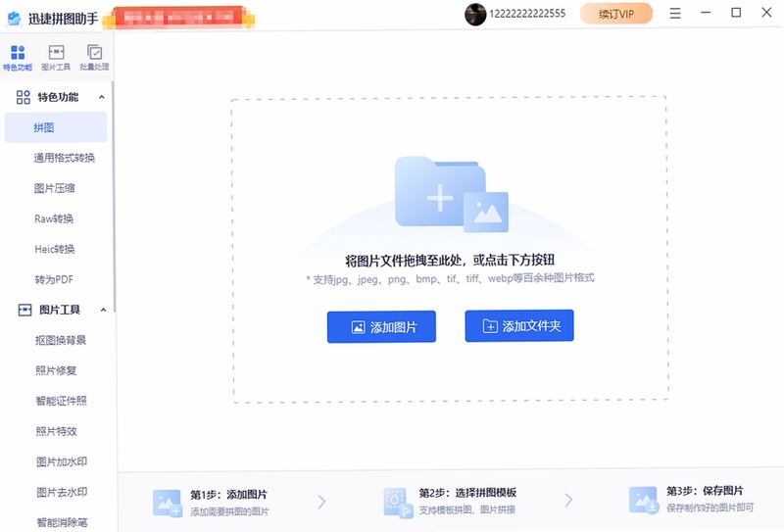
Task: Select 拼图 in the sidebar
Action: click(56, 127)
